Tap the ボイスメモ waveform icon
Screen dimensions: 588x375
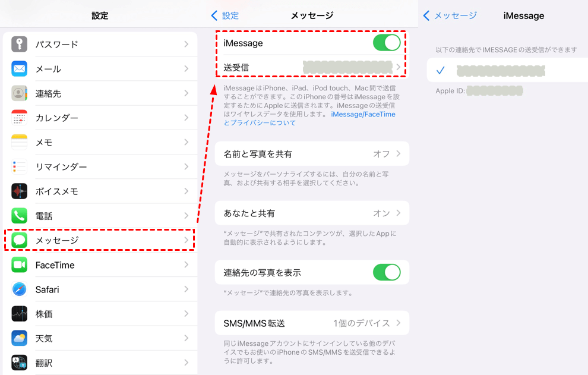pyautogui.click(x=20, y=191)
